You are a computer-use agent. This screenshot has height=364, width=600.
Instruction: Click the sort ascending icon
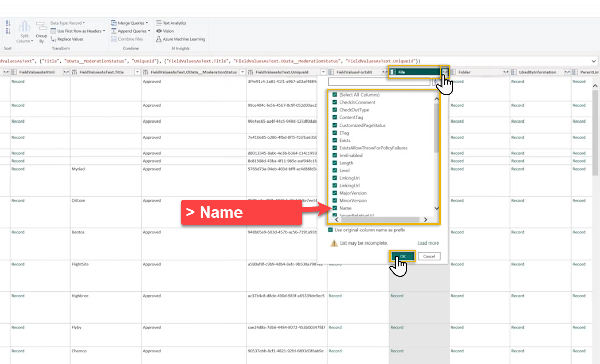(8, 23)
